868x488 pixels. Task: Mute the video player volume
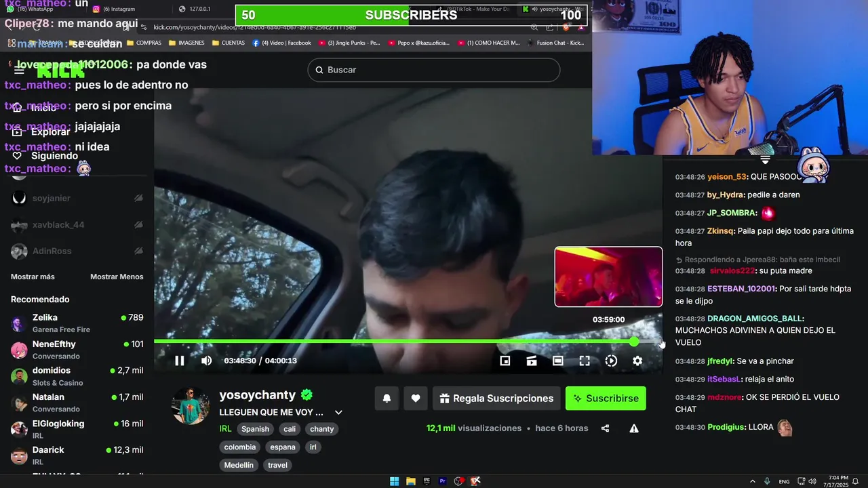pos(207,361)
